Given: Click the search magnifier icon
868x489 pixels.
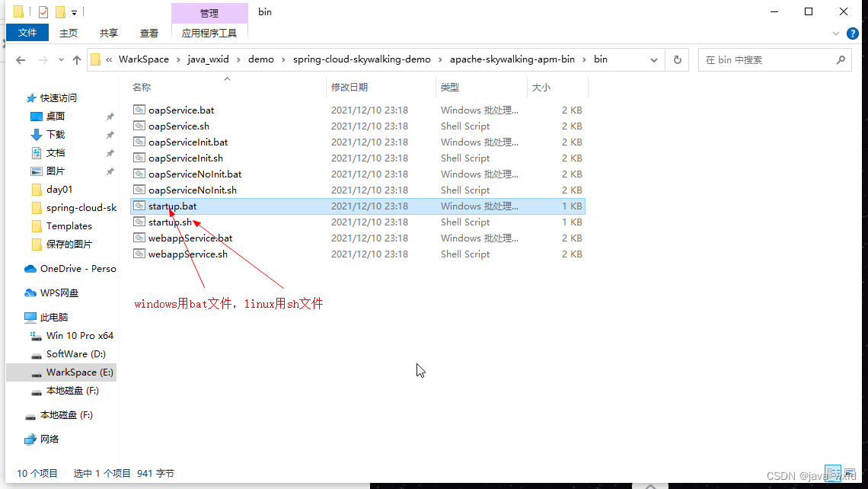Looking at the screenshot, I should coord(841,60).
